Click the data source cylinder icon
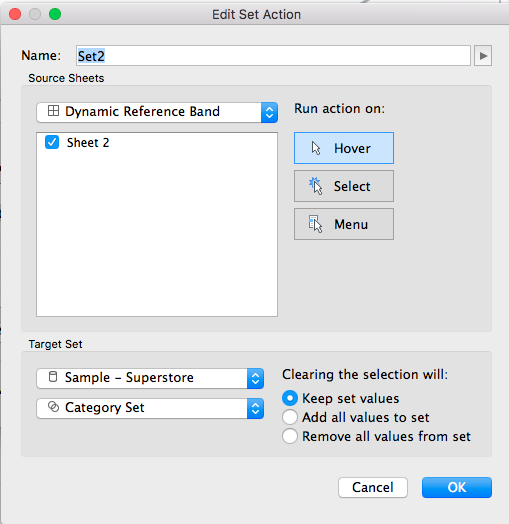The image size is (509, 524). [x=53, y=377]
